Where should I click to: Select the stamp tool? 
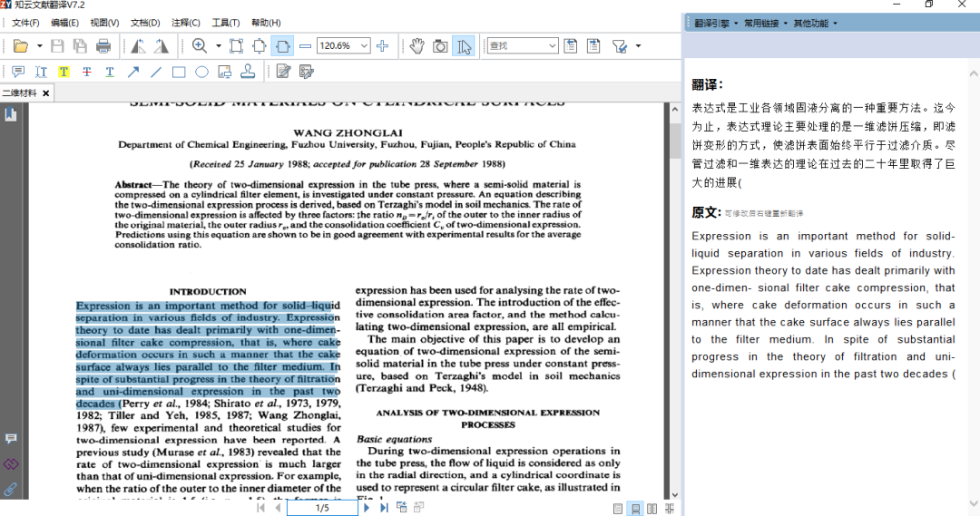click(x=248, y=72)
